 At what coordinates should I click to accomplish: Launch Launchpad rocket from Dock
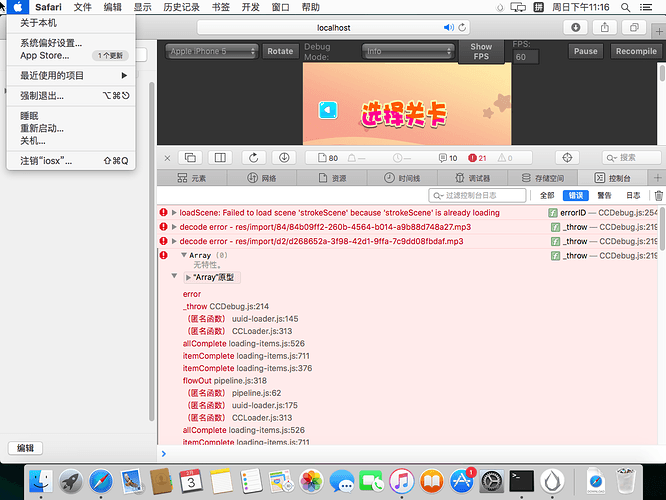coord(71,481)
